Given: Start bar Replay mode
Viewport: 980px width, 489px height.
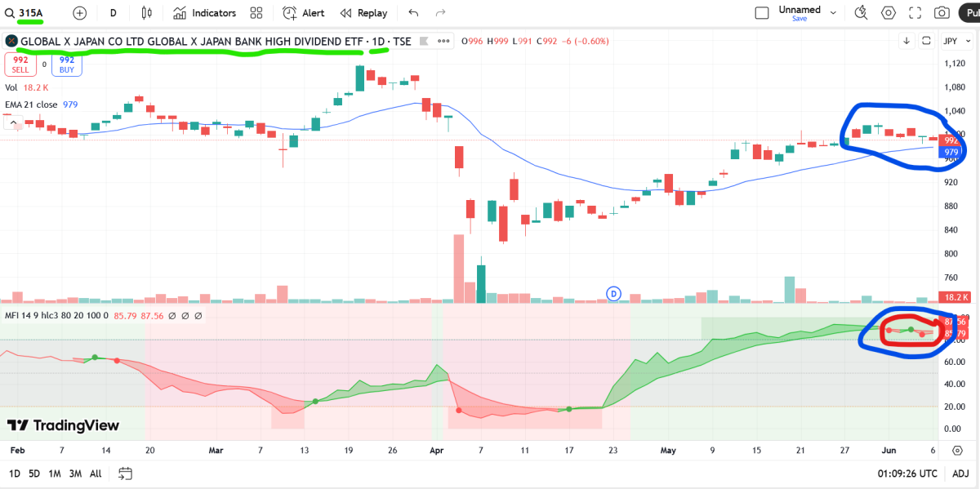Looking at the screenshot, I should [363, 13].
